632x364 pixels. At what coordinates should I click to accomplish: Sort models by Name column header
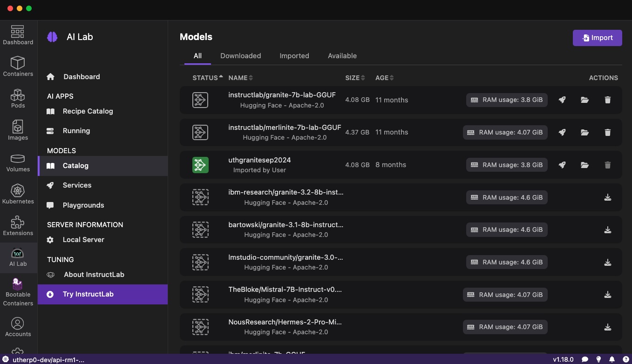tap(240, 78)
